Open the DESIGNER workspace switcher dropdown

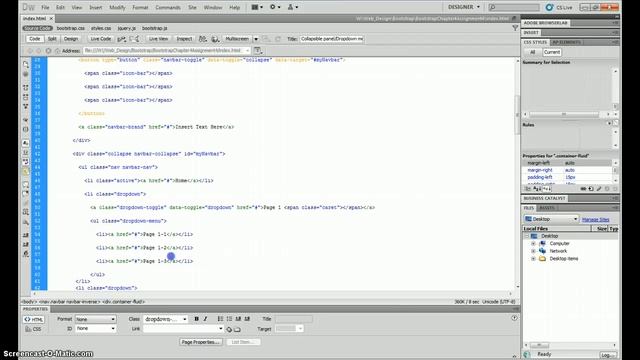464,7
